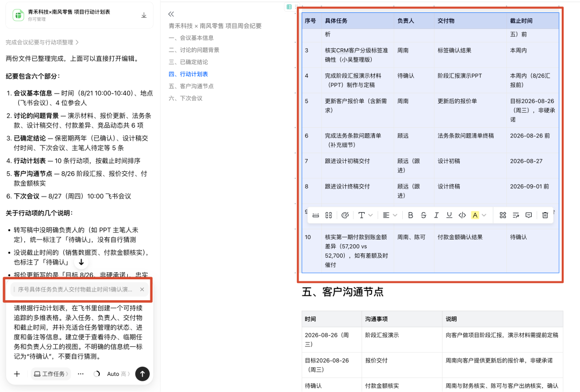The image size is (580, 392).
Task: Download the 青禾科技×南风零售 项目行动计划表 file
Action: (144, 15)
